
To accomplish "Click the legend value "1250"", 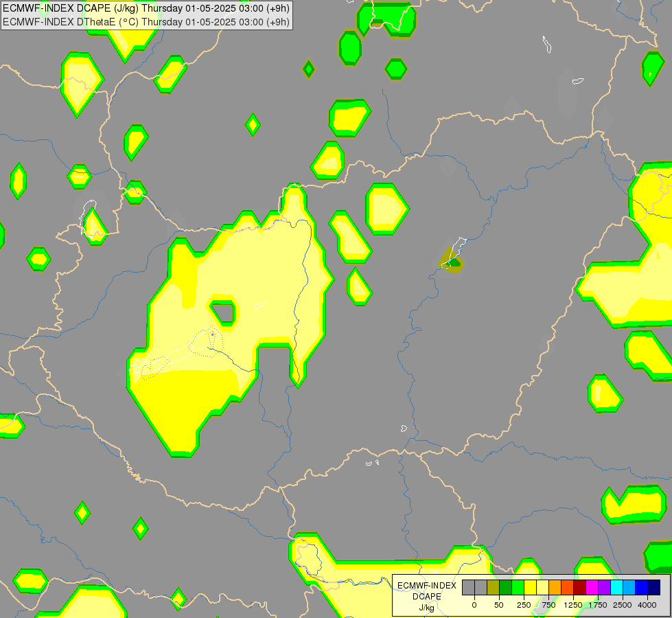I will click(573, 605).
